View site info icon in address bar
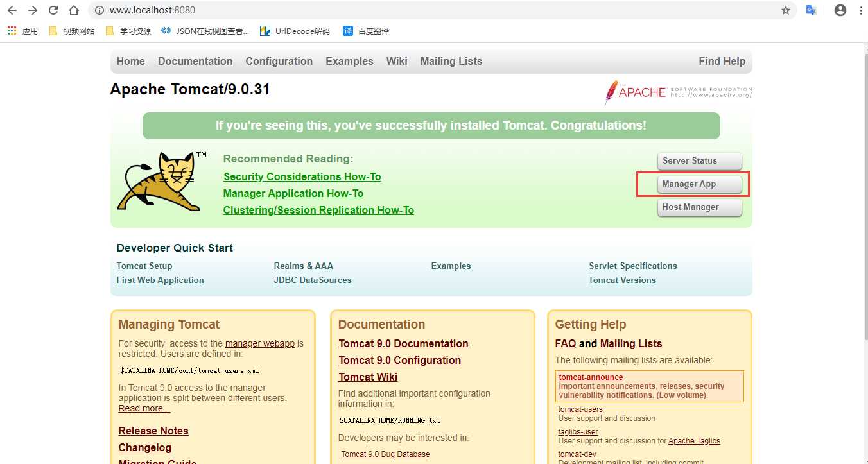Viewport: 868px width, 464px height. click(x=99, y=10)
